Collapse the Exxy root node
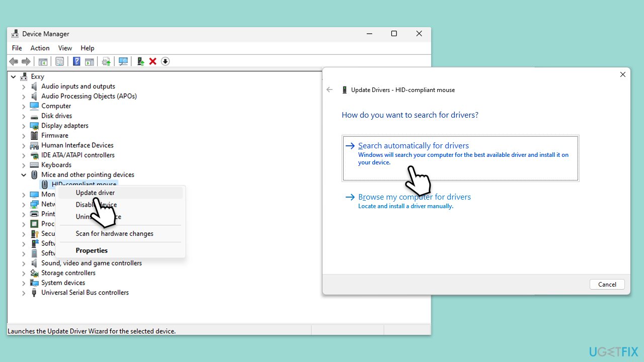 (13, 76)
